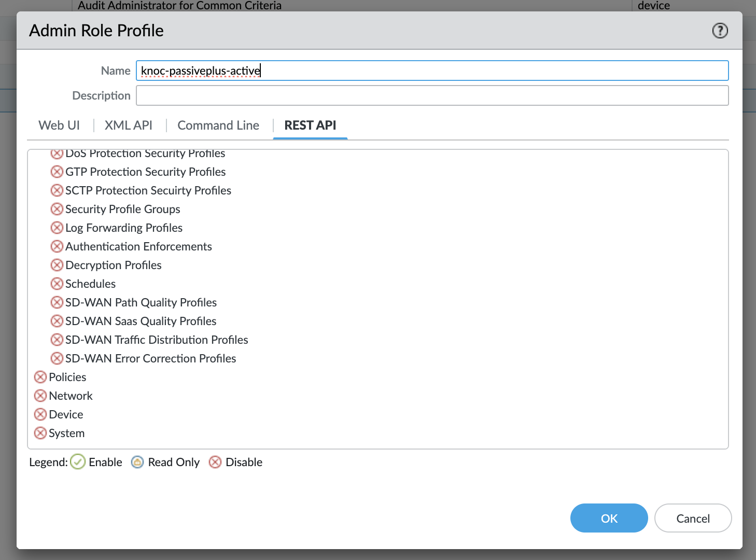Toggle the Decryption Profiles access icon
Screen dimensions: 756x560
57,265
